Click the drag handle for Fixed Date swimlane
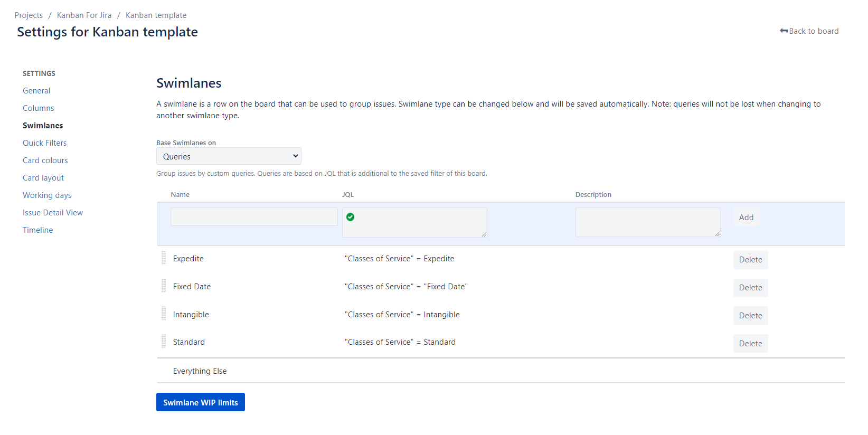 (164, 286)
